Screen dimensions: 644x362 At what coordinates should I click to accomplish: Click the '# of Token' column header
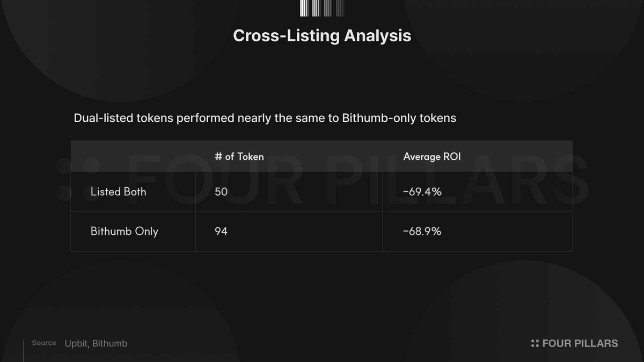click(x=239, y=157)
